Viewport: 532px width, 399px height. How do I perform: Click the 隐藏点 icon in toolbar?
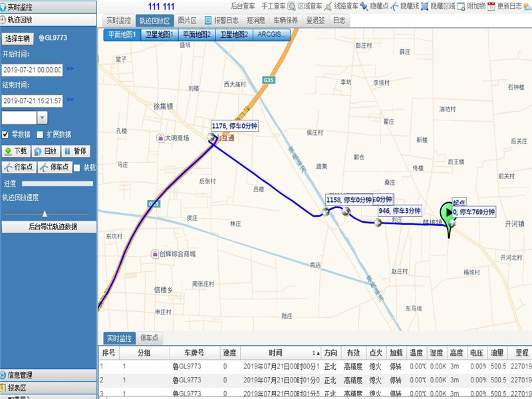pyautogui.click(x=364, y=6)
